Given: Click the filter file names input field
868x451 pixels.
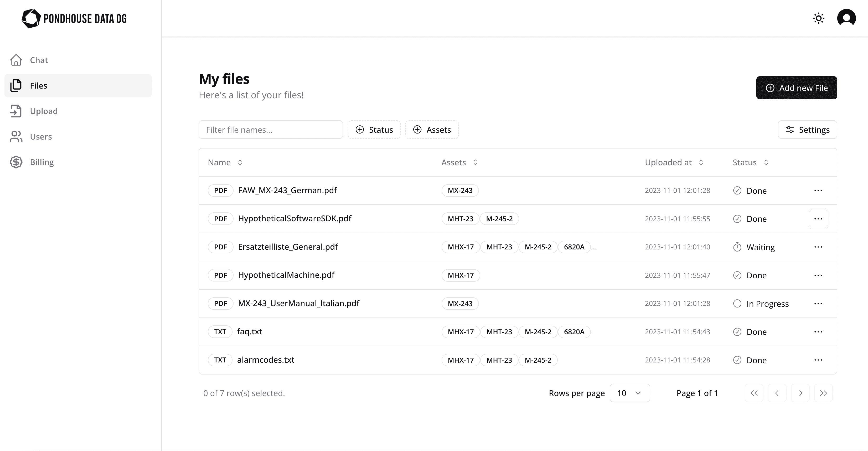Looking at the screenshot, I should (x=271, y=129).
